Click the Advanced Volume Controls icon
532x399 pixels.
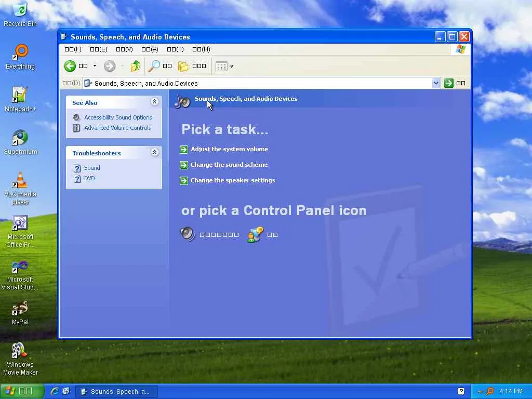pyautogui.click(x=76, y=128)
